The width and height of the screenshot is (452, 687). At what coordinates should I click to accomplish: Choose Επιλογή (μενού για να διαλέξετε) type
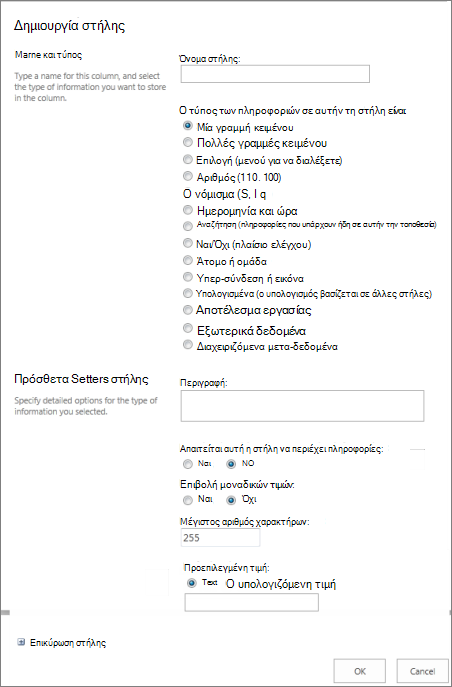click(x=187, y=160)
